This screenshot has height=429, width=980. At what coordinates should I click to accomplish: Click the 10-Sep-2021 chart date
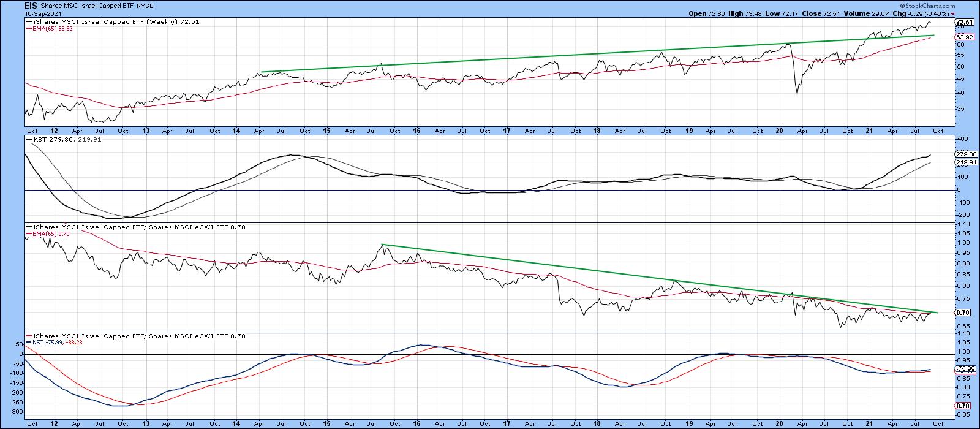pos(42,13)
